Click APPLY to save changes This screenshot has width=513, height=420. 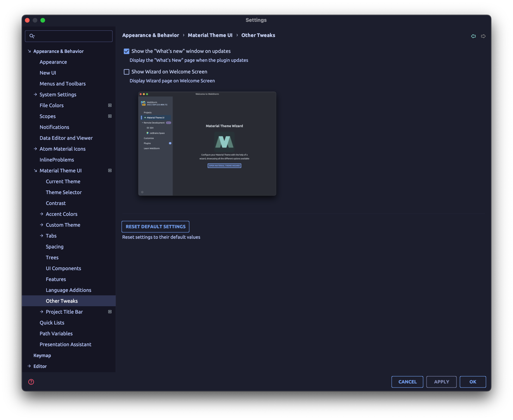(x=441, y=382)
